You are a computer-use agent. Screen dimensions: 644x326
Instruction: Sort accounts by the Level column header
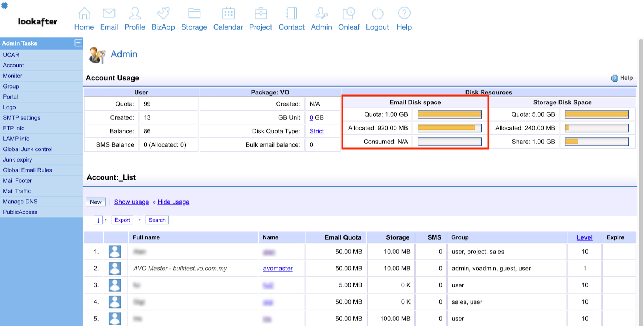pos(584,237)
